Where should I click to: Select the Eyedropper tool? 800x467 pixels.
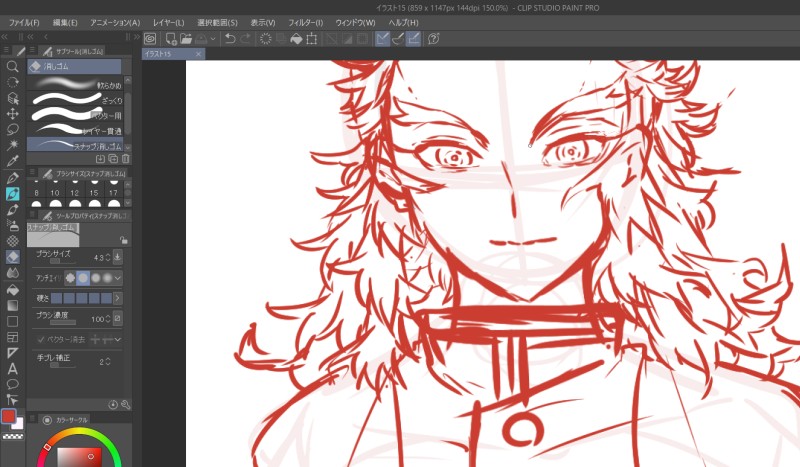pos(12,161)
